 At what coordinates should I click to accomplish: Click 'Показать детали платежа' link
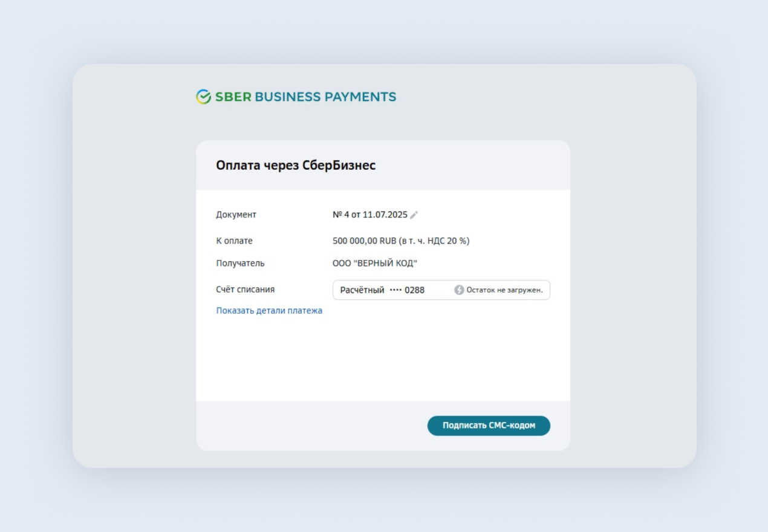pos(269,311)
